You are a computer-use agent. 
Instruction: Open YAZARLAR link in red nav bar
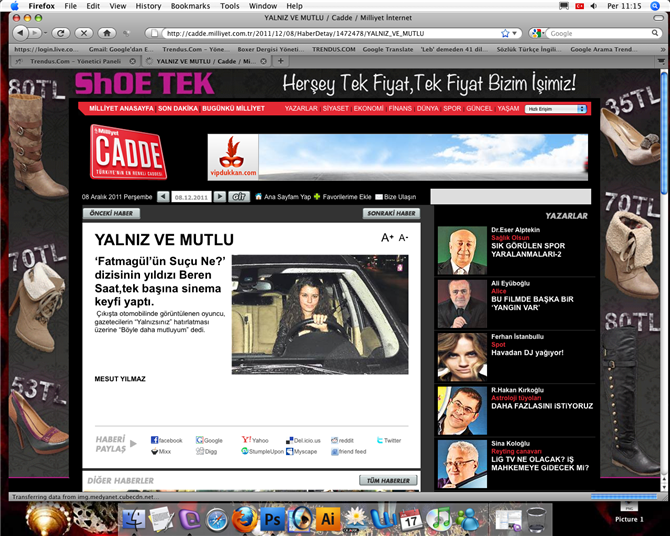click(301, 109)
